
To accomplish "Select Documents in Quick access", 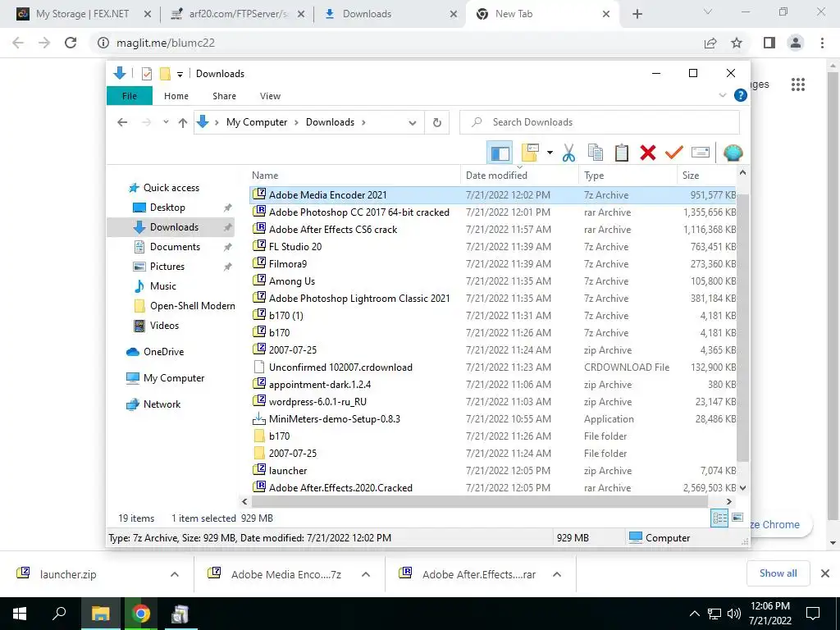I will 175,247.
